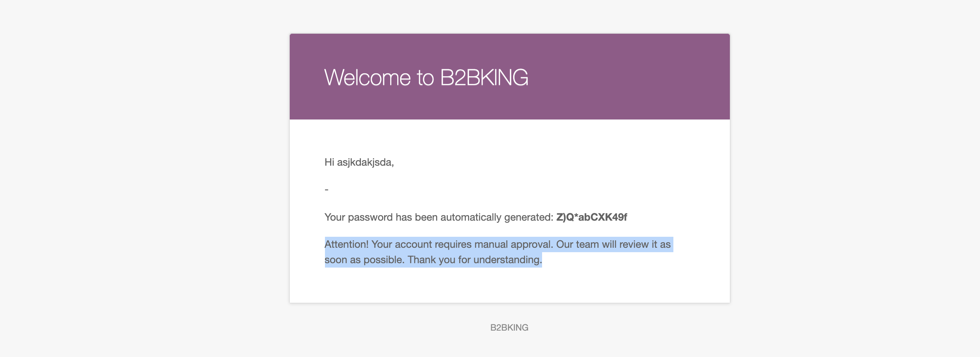The width and height of the screenshot is (980, 357).
Task: Click the word 'Hi' in the greeting
Action: pos(329,162)
